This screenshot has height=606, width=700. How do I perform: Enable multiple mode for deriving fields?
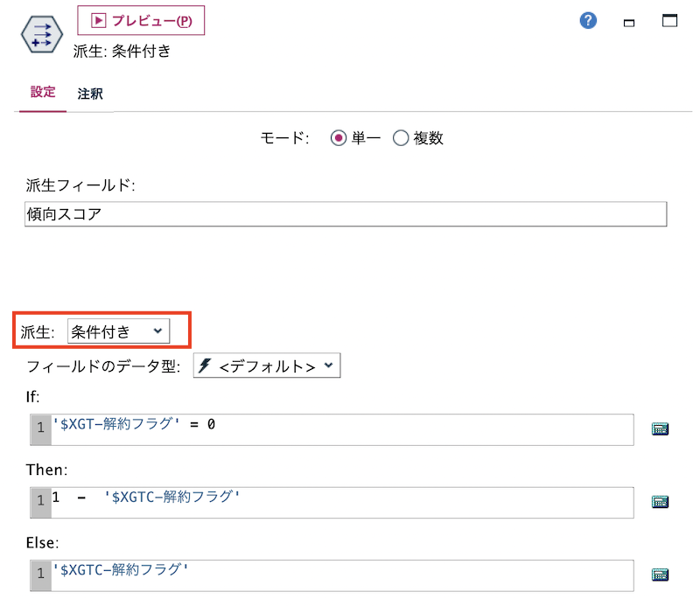point(399,137)
